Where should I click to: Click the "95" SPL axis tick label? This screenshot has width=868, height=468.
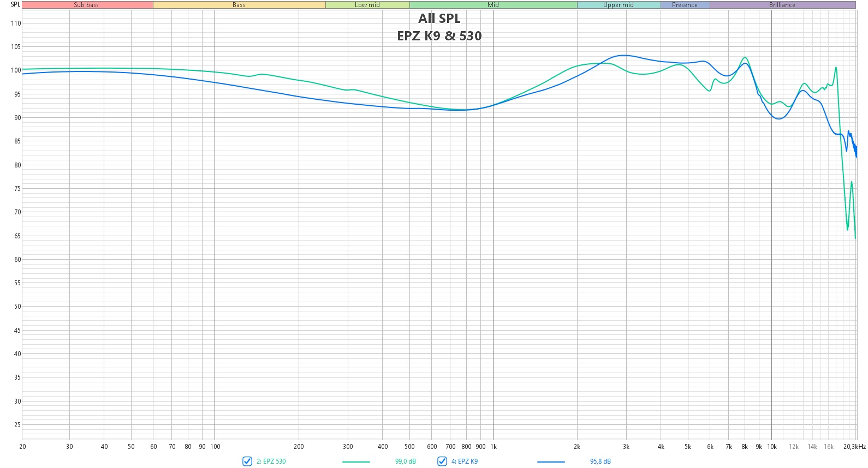[x=17, y=94]
